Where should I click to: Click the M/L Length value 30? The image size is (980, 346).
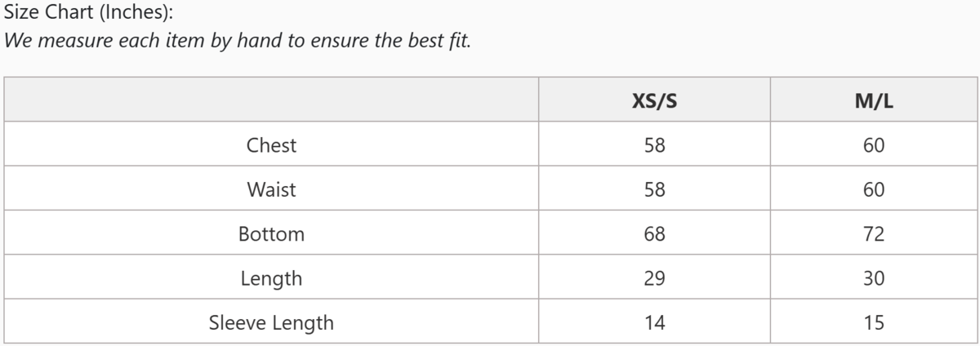(874, 278)
